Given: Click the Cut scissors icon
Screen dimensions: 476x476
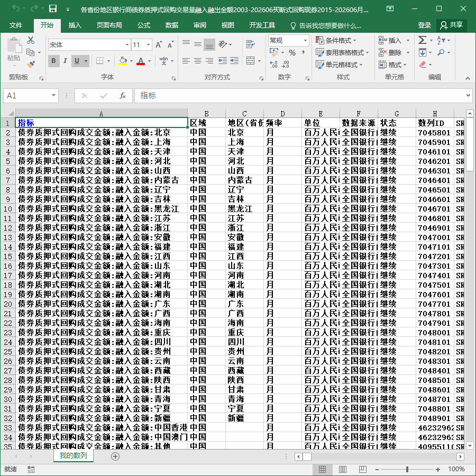Looking at the screenshot, I should pyautogui.click(x=30, y=40).
